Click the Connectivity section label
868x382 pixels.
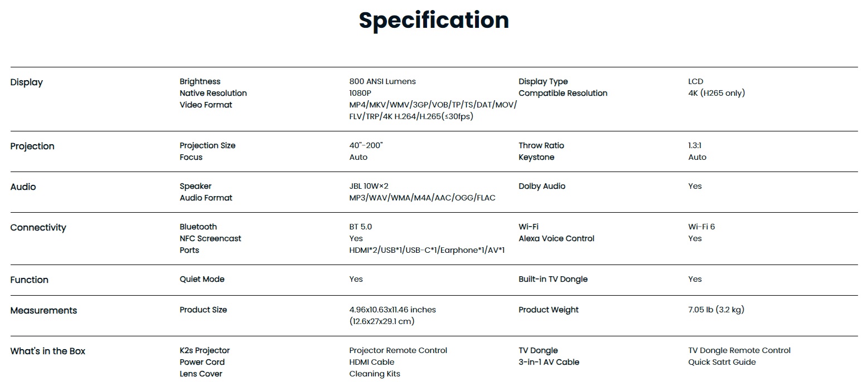tap(38, 228)
